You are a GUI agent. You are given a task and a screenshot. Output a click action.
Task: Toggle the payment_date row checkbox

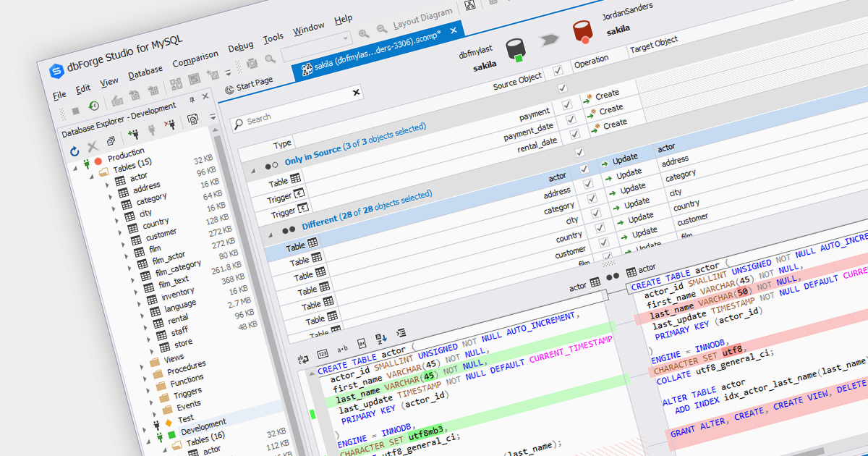tap(571, 120)
